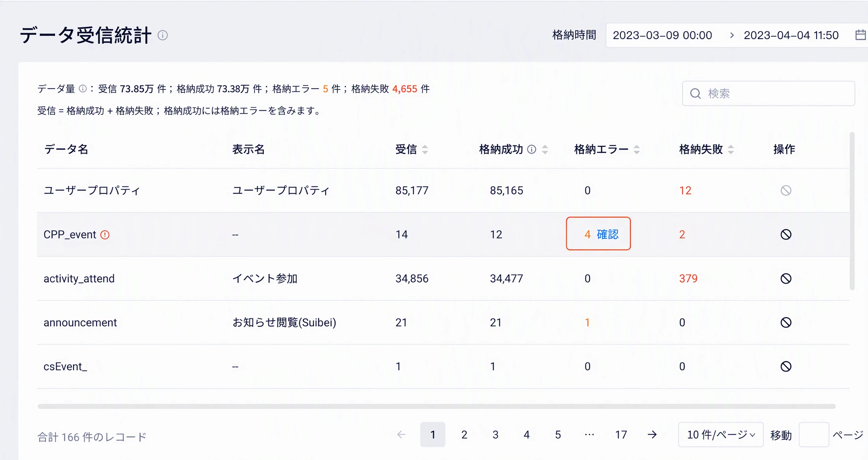Click 85,177 received count
Screen dimensions: 868x460
[x=412, y=191]
